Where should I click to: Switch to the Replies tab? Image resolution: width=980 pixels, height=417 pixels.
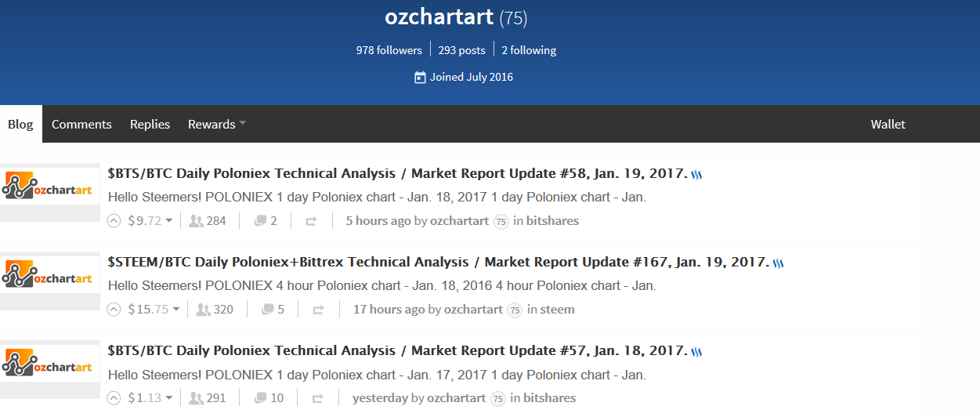click(x=150, y=125)
